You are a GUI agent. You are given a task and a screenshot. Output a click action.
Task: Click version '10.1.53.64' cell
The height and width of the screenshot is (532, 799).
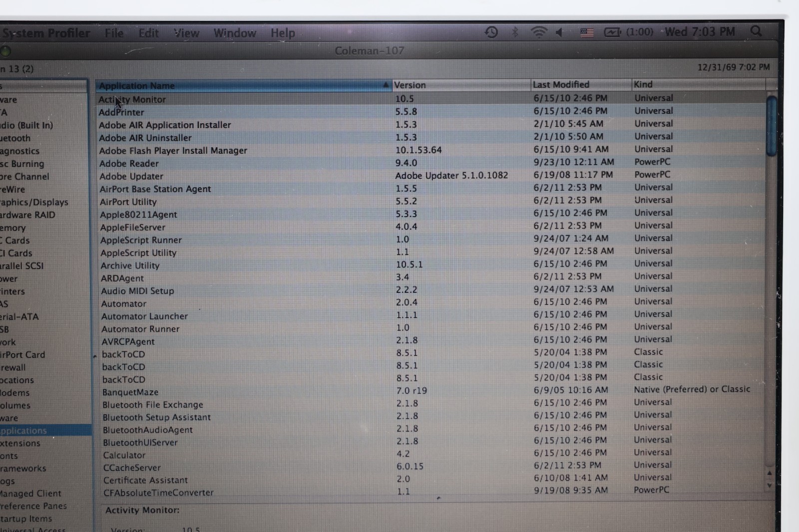tap(418, 150)
